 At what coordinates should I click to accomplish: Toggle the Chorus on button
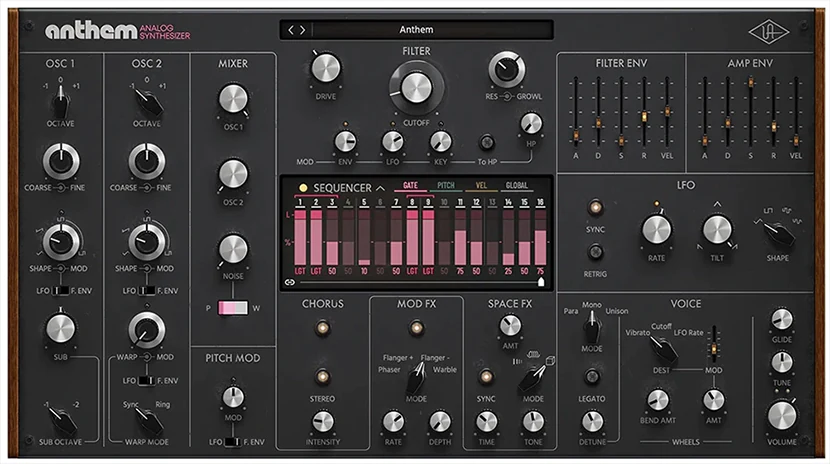pyautogui.click(x=322, y=328)
